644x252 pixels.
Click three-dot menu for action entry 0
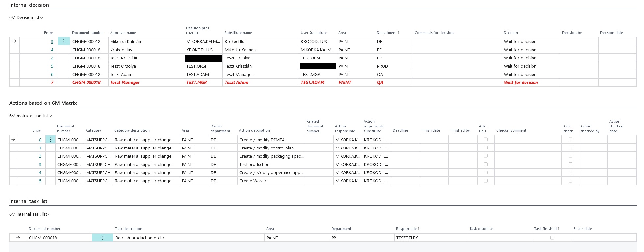pyautogui.click(x=50, y=140)
